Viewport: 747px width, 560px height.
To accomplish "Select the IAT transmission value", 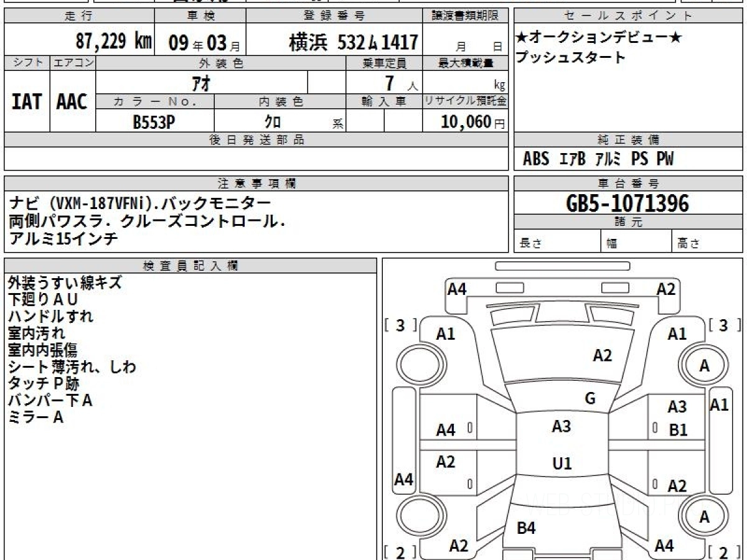I will coord(27,102).
